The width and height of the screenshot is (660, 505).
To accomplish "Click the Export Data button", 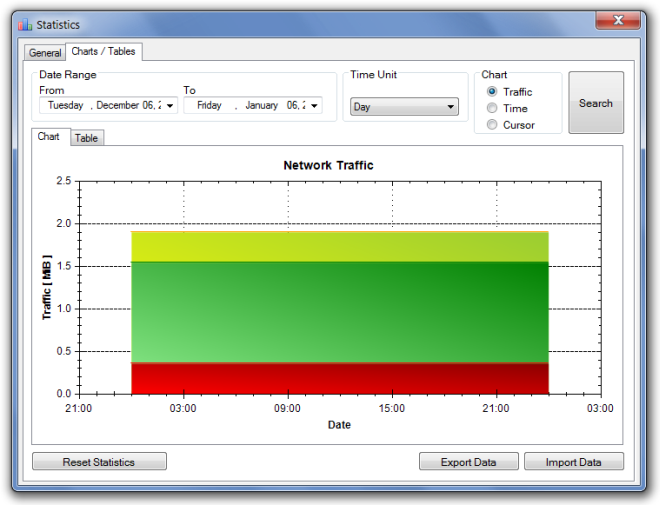I will pyautogui.click(x=468, y=462).
